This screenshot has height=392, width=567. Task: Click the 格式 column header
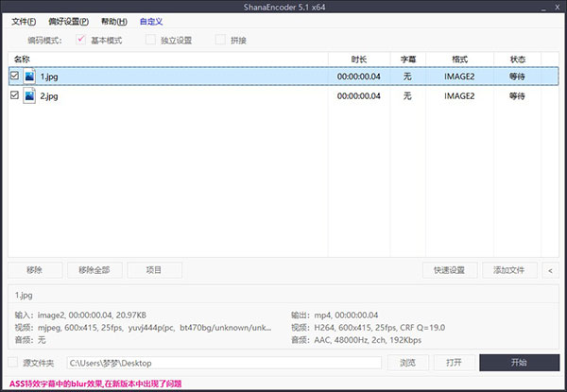pos(459,60)
